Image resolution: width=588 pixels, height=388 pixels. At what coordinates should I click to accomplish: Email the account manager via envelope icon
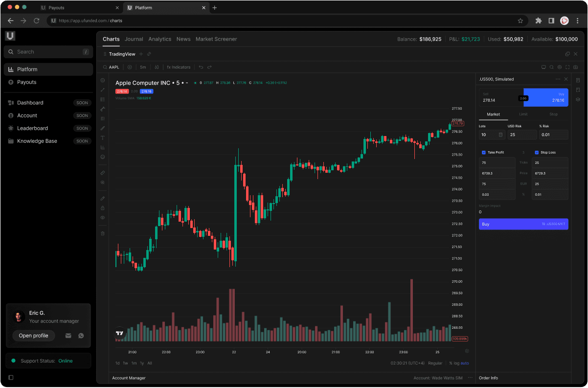68,336
